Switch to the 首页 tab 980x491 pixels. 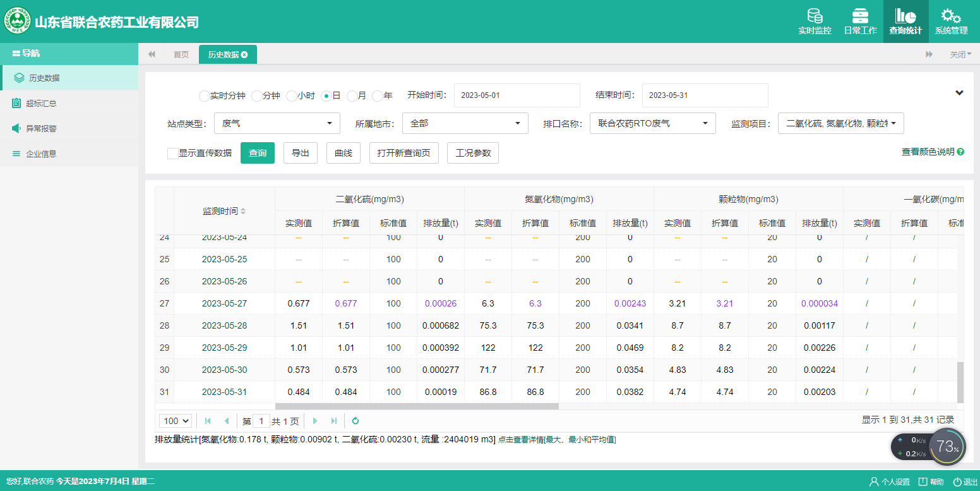(x=181, y=54)
